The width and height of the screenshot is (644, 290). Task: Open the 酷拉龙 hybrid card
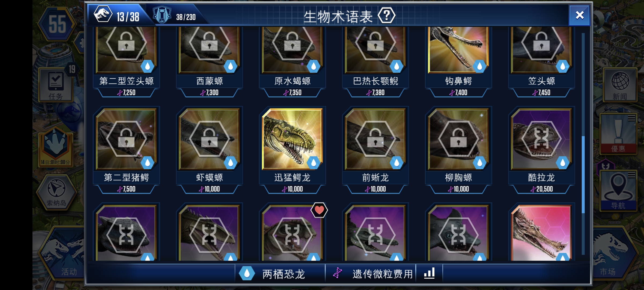tap(541, 150)
